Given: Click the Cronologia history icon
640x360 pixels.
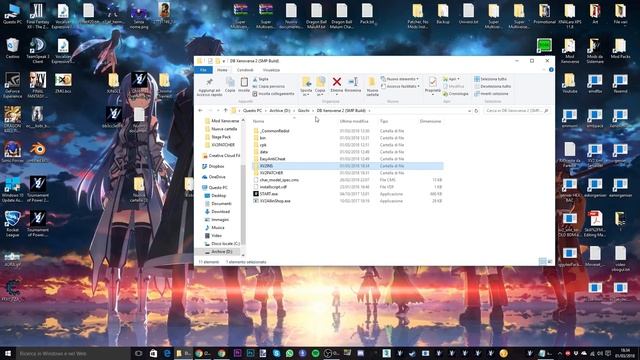Looking at the screenshot, I should [x=445, y=94].
